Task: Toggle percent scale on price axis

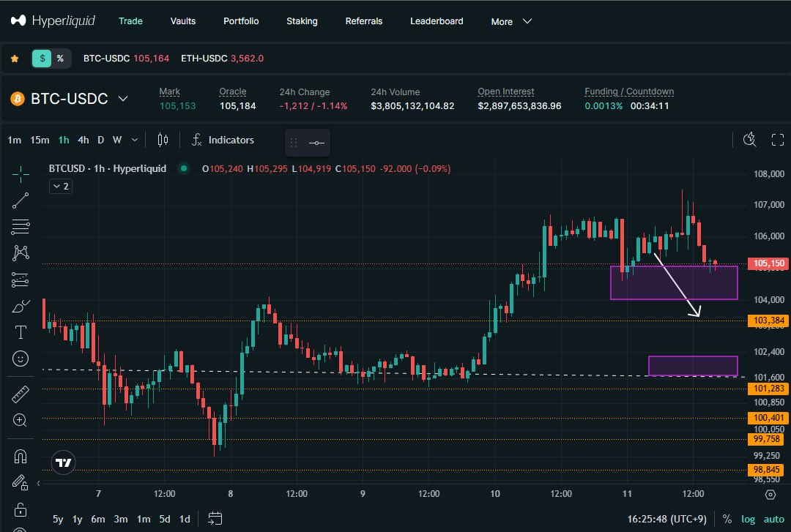Action: point(727,519)
